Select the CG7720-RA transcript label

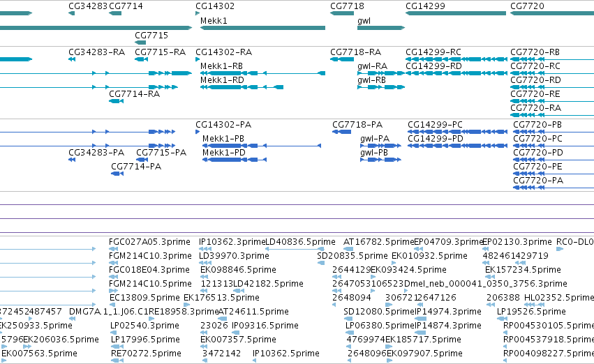[535, 108]
